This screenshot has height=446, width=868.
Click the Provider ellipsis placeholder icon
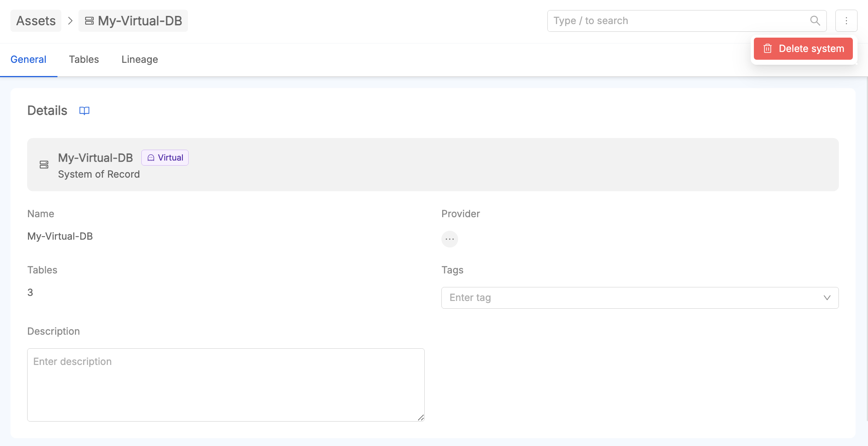450,239
